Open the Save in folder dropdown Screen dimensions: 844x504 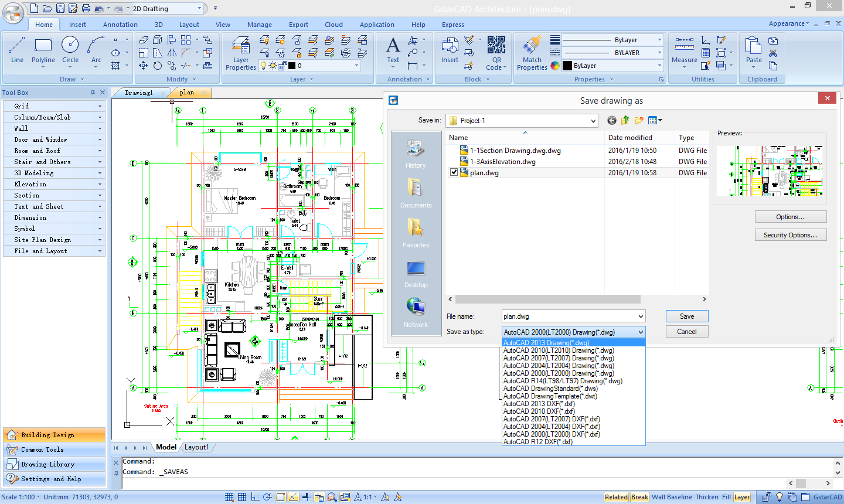click(593, 121)
